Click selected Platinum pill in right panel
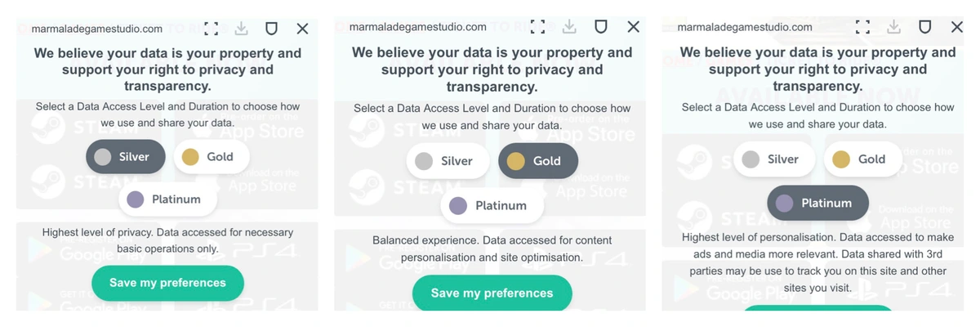980x327 pixels. pyautogui.click(x=817, y=204)
